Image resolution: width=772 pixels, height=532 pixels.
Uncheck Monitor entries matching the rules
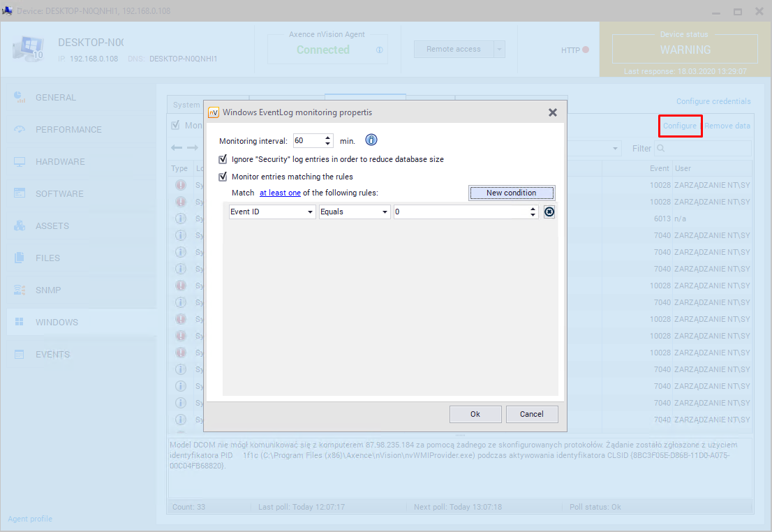223,177
